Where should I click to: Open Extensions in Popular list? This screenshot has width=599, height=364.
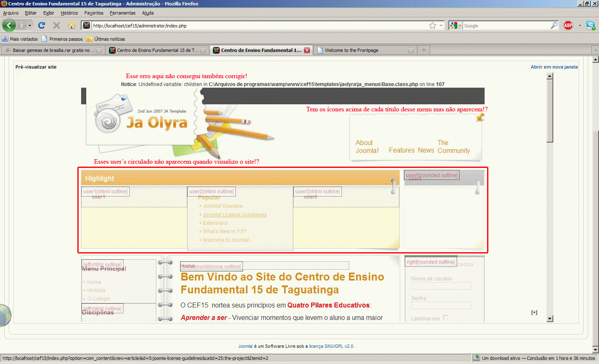pos(215,223)
